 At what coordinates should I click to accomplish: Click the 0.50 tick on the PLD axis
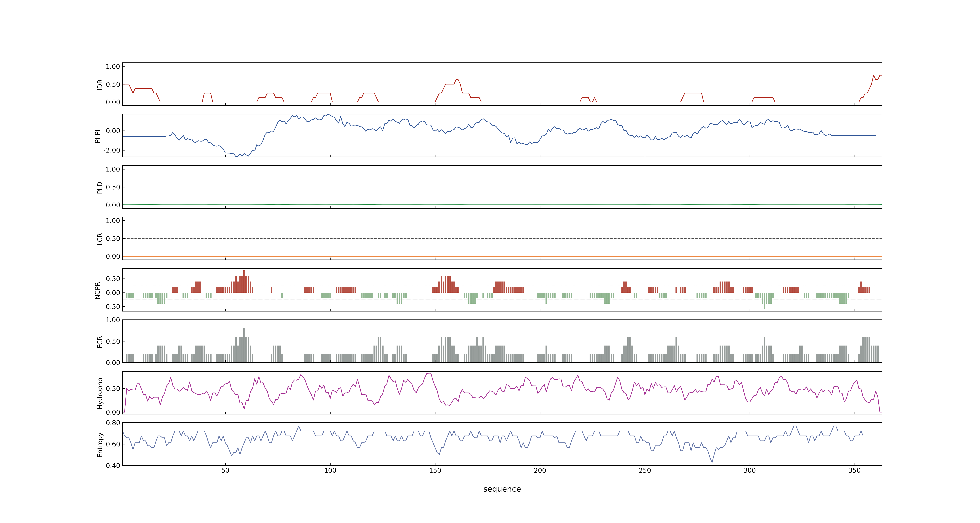(x=113, y=187)
